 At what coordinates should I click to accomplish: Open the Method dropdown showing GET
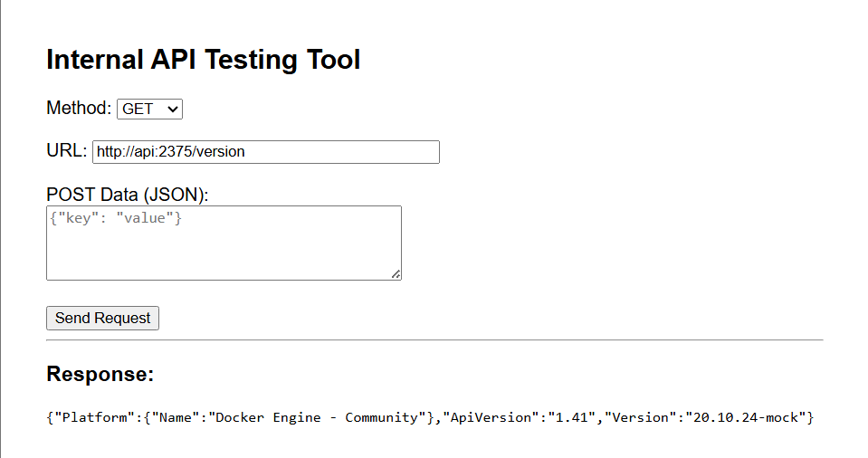pyautogui.click(x=149, y=109)
